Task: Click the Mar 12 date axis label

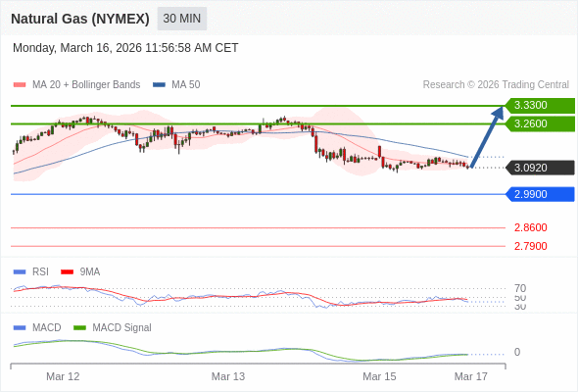Action: click(63, 376)
